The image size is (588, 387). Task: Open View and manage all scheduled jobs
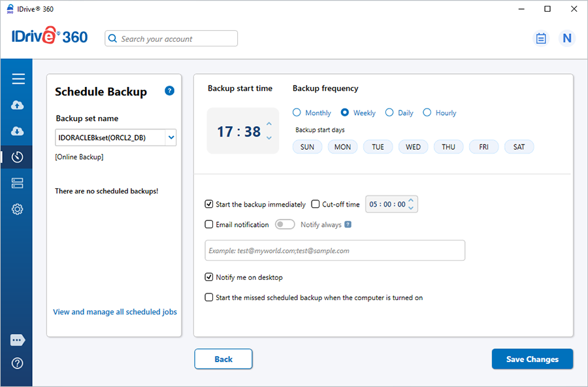115,312
